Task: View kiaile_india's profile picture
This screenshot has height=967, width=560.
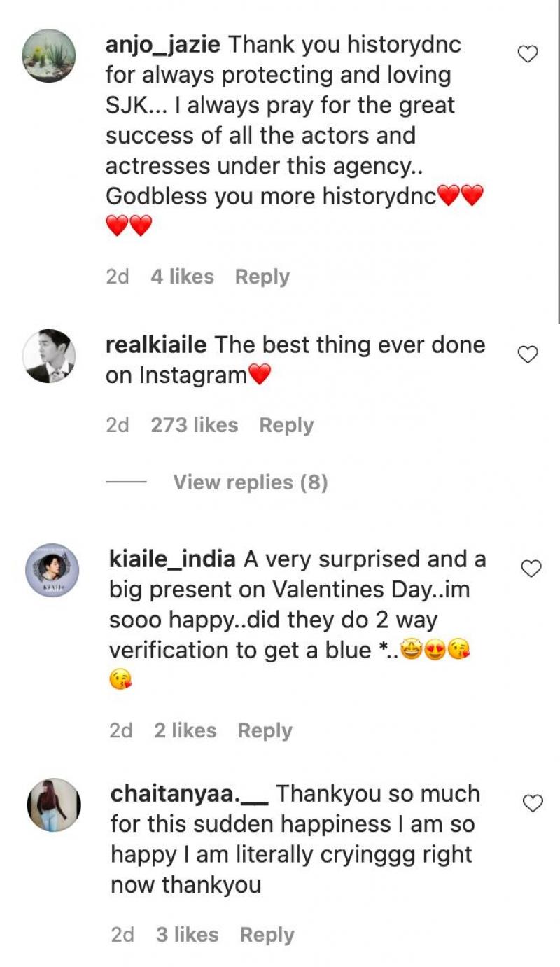Action: pos(52,570)
